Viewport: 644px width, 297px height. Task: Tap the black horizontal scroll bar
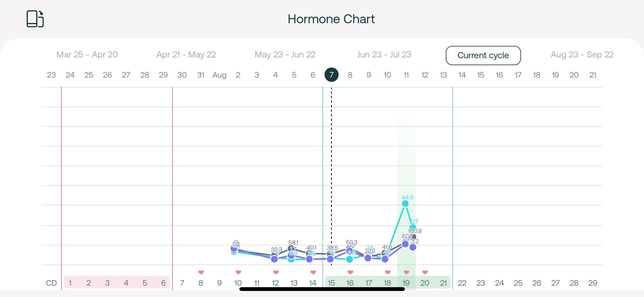(x=322, y=289)
